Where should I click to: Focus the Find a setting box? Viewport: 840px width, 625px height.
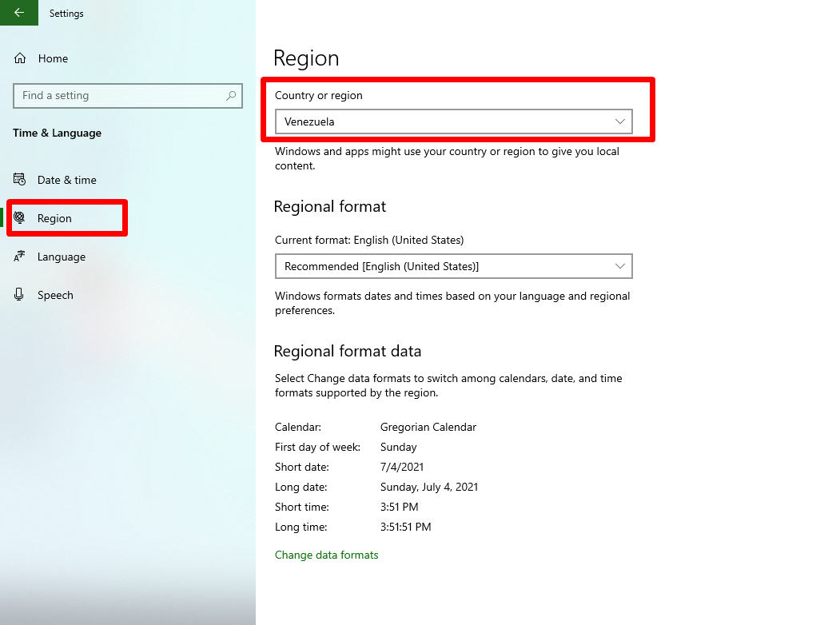[128, 96]
